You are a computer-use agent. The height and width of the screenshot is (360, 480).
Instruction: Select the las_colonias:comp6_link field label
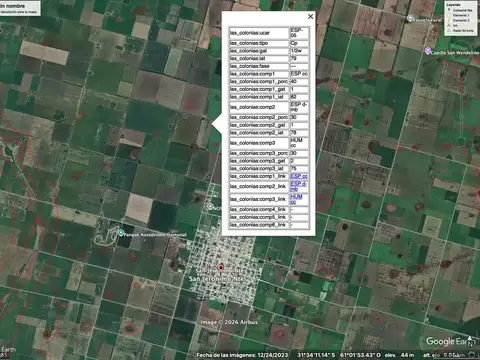tap(259, 225)
